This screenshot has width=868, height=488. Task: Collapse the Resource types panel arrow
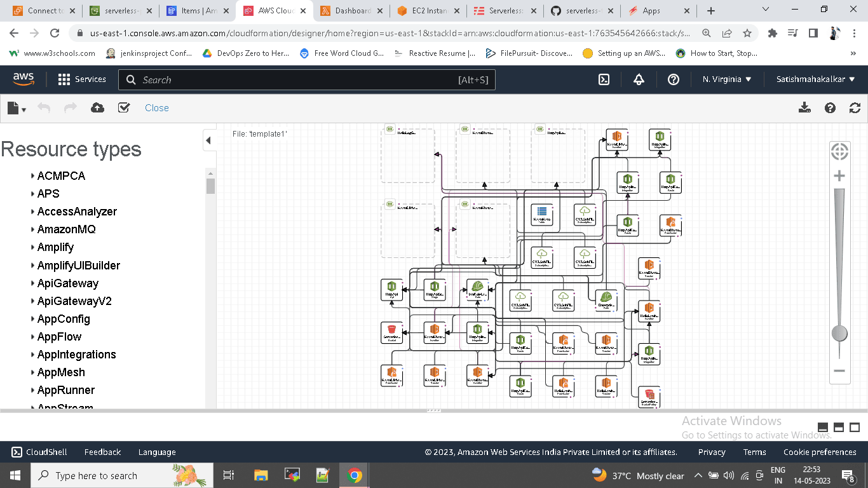pyautogui.click(x=208, y=140)
